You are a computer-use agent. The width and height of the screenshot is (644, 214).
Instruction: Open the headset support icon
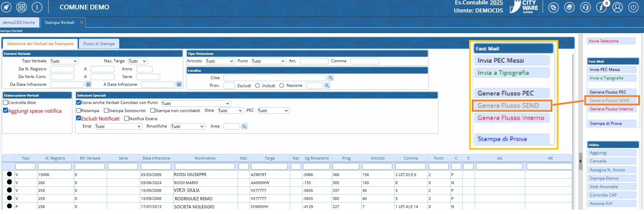click(x=585, y=7)
